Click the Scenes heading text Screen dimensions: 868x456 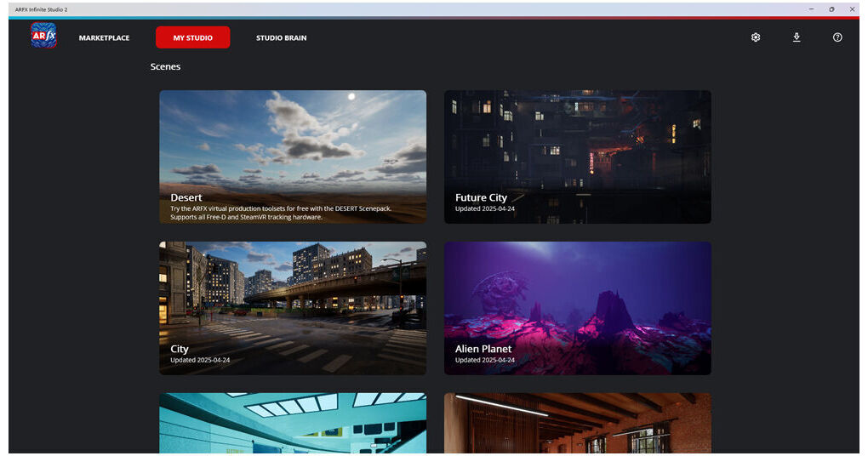point(165,66)
